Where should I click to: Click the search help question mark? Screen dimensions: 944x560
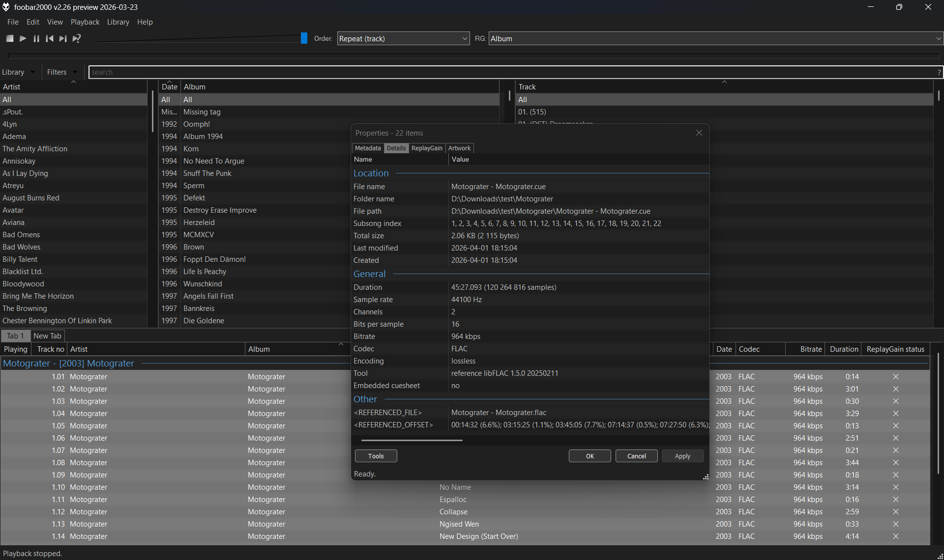[939, 72]
